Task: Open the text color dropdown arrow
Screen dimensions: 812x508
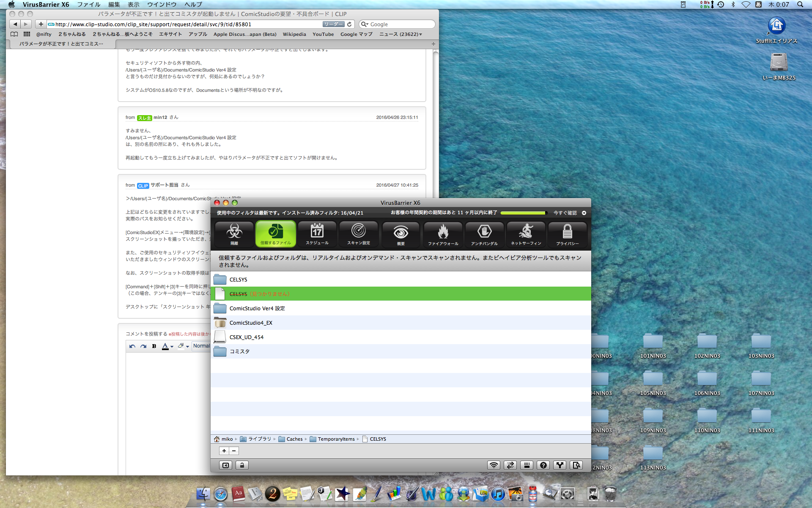Action: [172, 347]
